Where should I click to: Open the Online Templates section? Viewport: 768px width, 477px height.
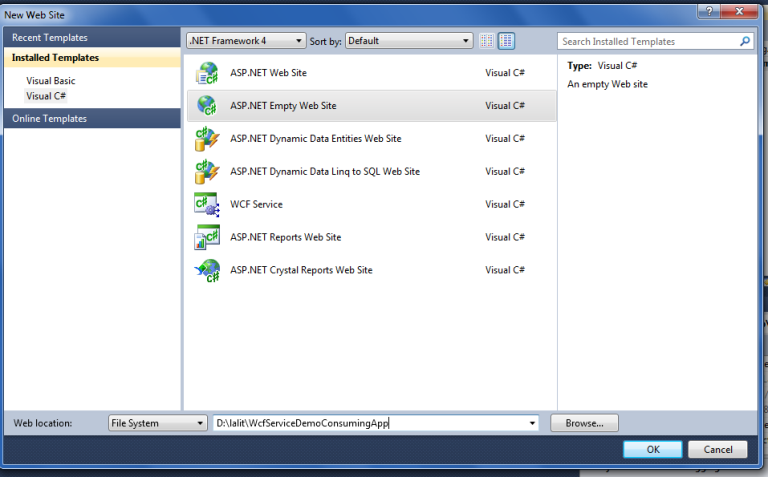pos(92,119)
